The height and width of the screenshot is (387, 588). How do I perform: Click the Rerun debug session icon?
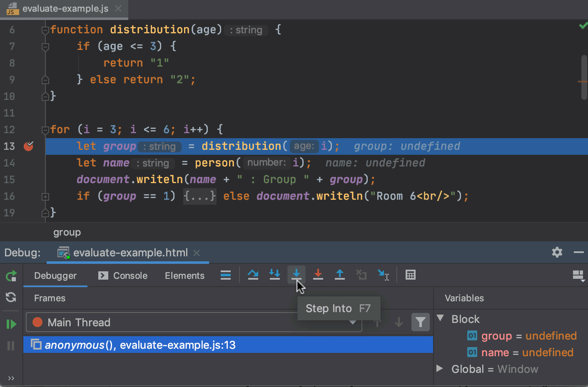coord(11,275)
